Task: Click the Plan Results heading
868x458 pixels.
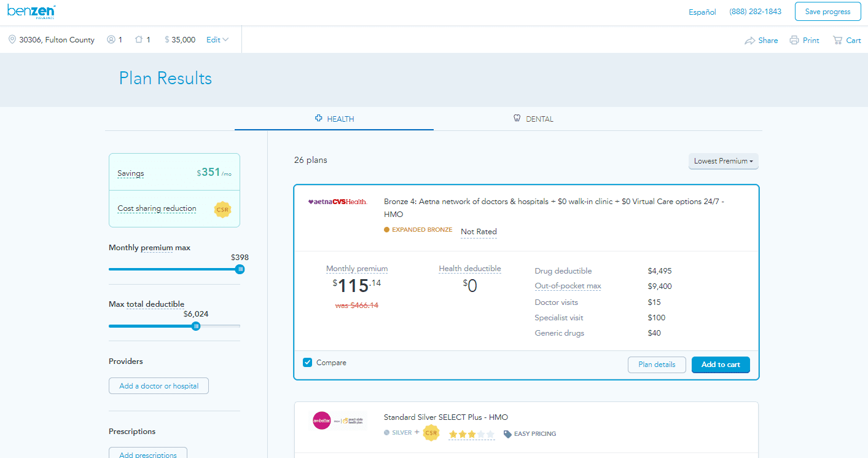Action: (x=165, y=79)
